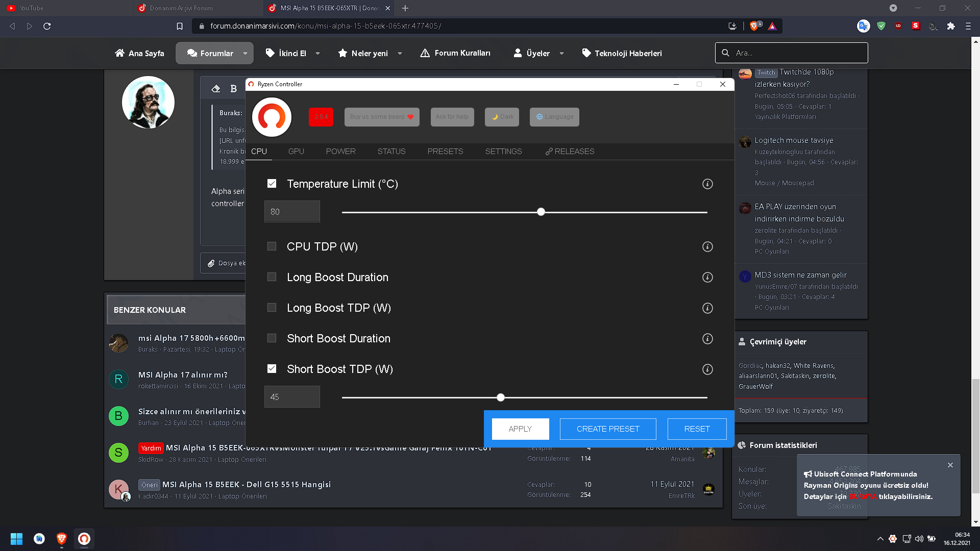Open the Brave Shields lion icon
The height and width of the screenshot is (551, 980).
(x=754, y=26)
